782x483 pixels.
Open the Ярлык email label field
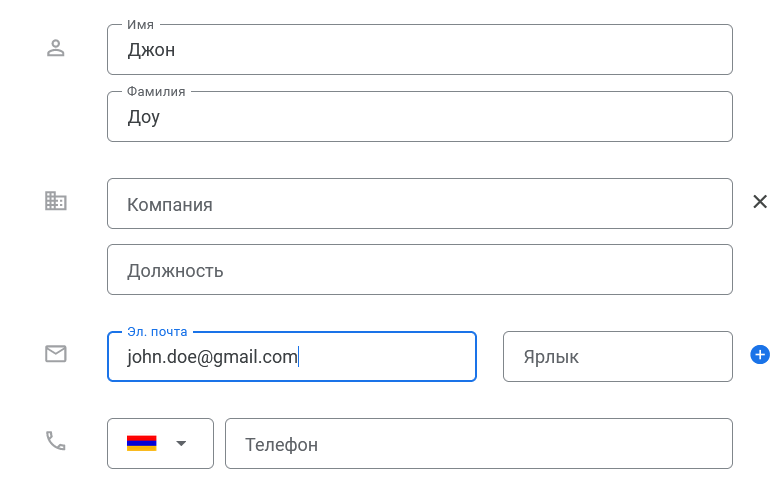click(617, 357)
